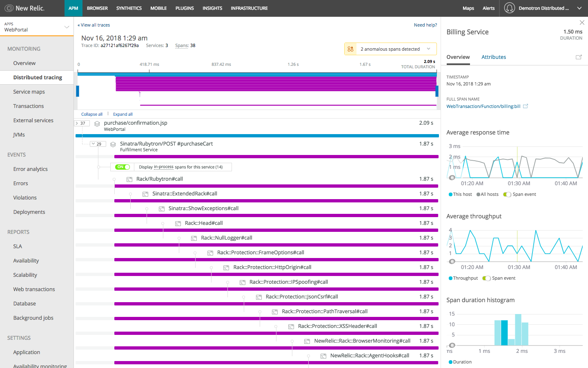Open the APM tab

(73, 8)
